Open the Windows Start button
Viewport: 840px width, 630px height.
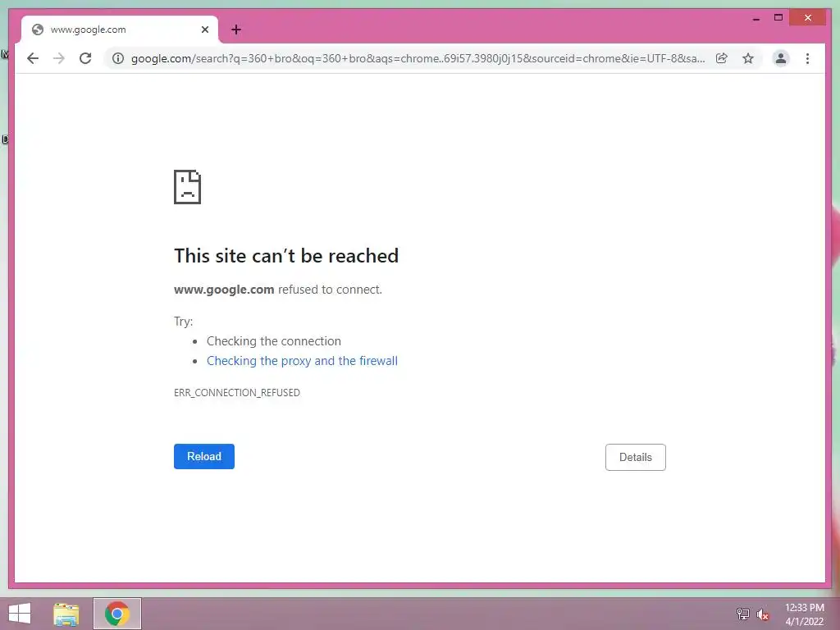tap(20, 614)
